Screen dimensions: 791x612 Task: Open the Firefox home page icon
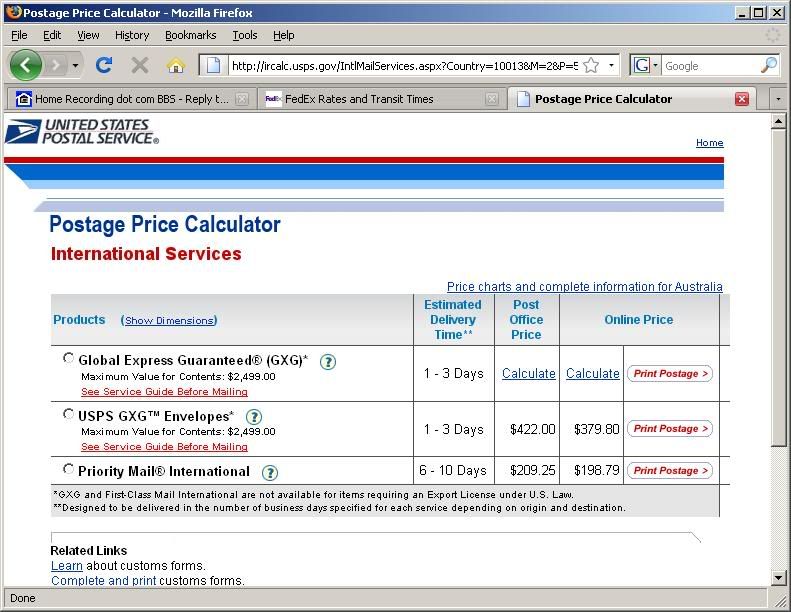[176, 65]
